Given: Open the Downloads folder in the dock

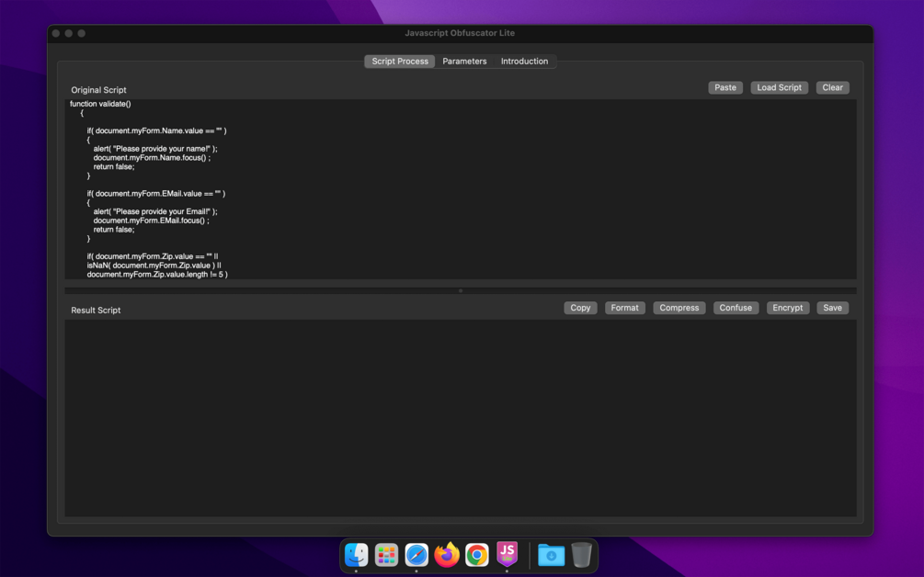Looking at the screenshot, I should [551, 555].
